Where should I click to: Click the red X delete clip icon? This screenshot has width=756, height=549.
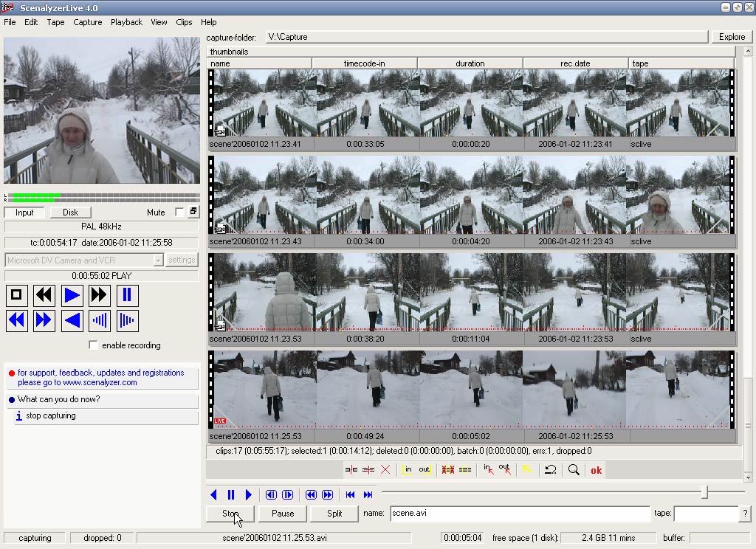coord(385,470)
